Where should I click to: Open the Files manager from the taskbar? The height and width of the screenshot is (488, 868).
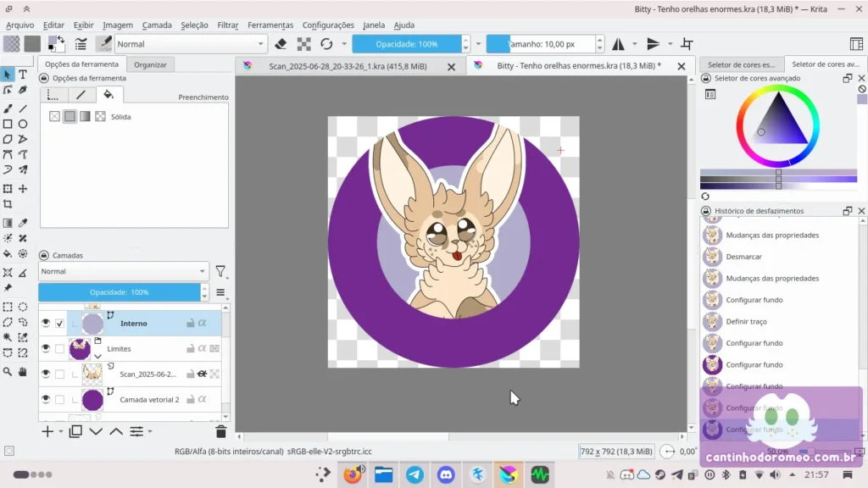384,474
